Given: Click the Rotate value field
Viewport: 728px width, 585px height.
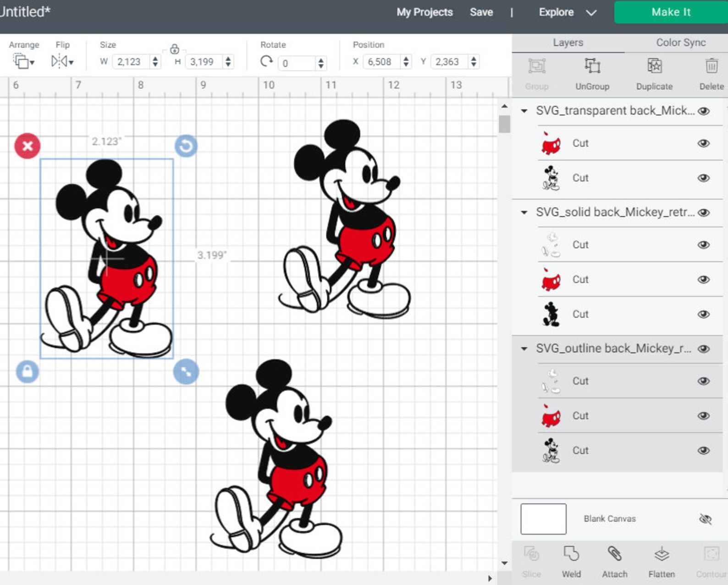Looking at the screenshot, I should pyautogui.click(x=297, y=63).
